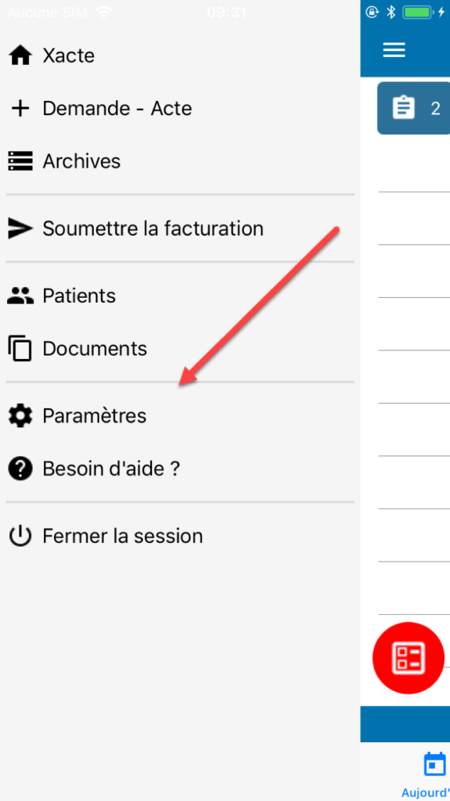
Task: Click the question mark help icon
Action: click(x=20, y=468)
